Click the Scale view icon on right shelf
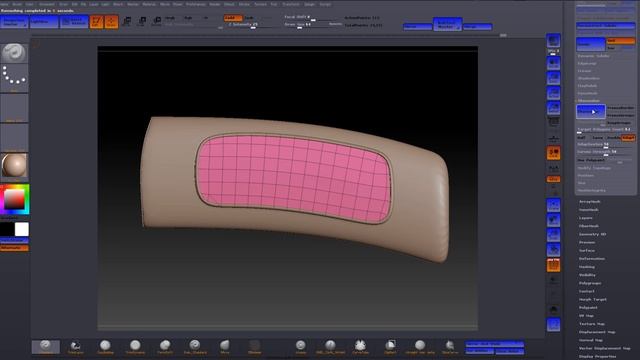Image resolution: width=640 pixels, height=360 pixels. point(553,235)
